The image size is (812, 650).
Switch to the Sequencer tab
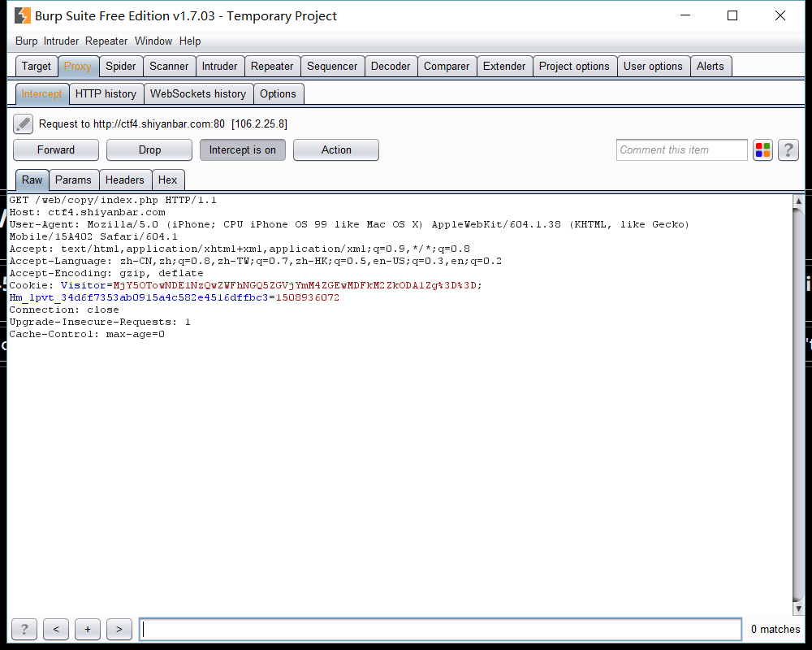[x=332, y=67]
